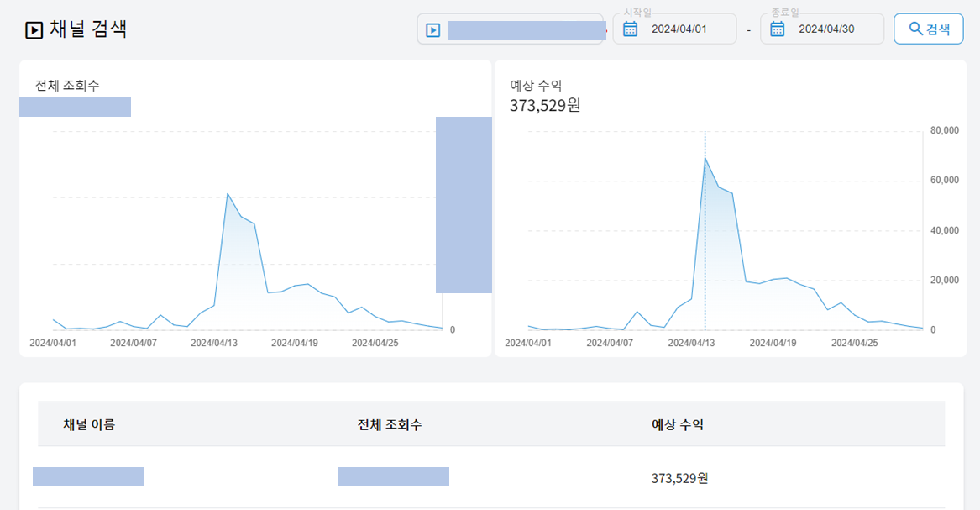Click 2024/04/25 label on views chart axis
Viewport: 980px width, 510px height.
[x=375, y=343]
